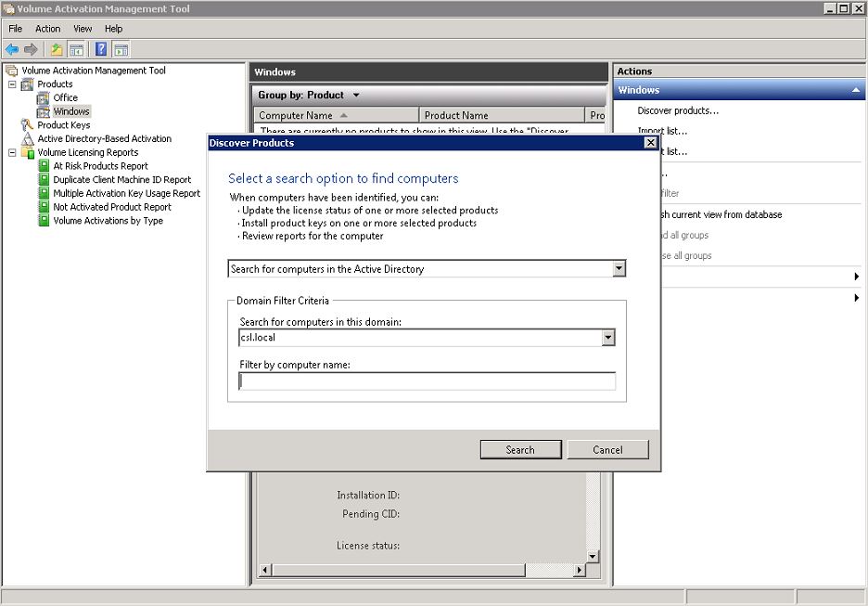Image resolution: width=868 pixels, height=606 pixels.
Task: Select the Office products icon in tree
Action: (x=44, y=97)
